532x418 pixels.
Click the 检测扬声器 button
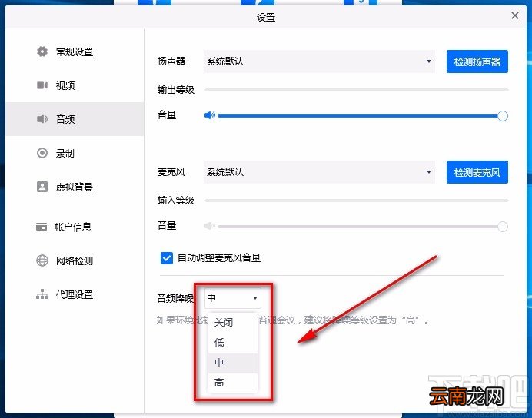(477, 61)
